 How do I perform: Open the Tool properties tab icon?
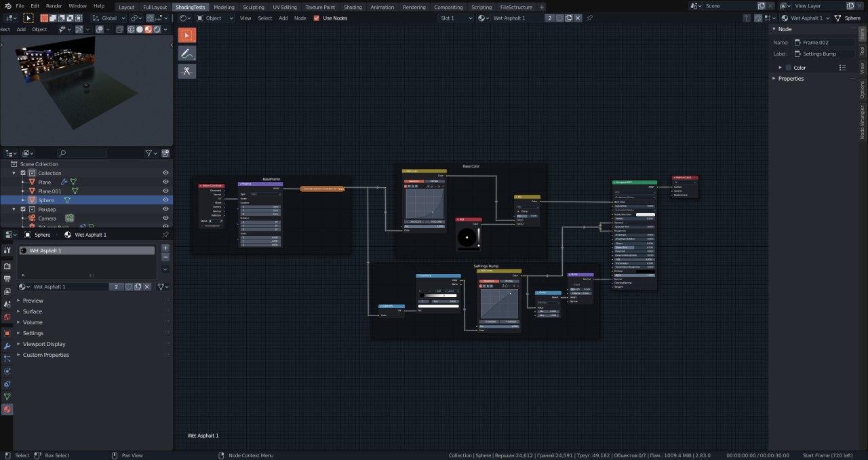(7, 250)
